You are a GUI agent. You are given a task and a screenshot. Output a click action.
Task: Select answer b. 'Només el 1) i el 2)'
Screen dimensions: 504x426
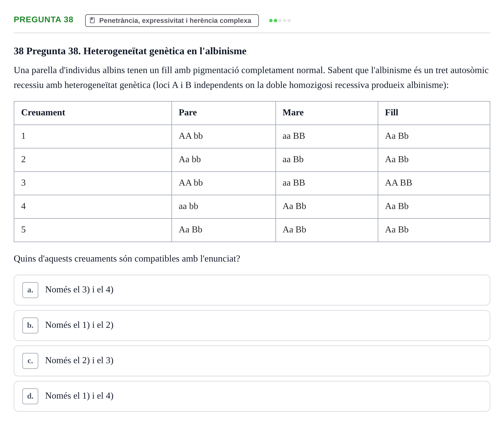(252, 325)
